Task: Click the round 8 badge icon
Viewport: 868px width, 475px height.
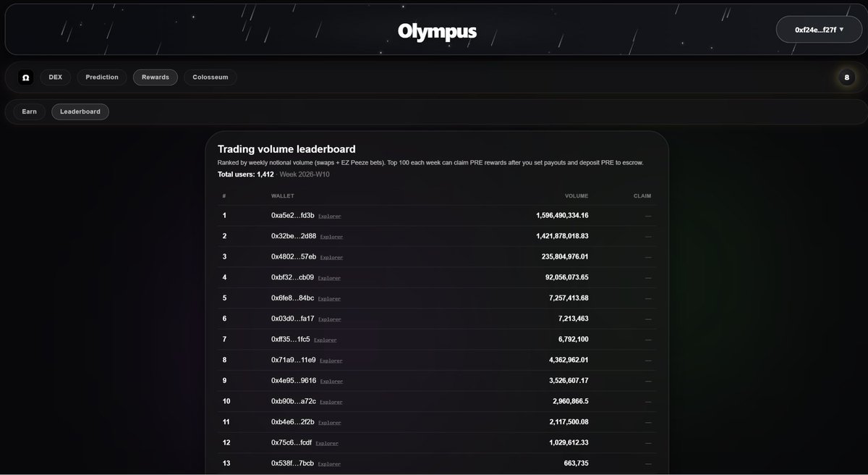Action: click(x=846, y=77)
